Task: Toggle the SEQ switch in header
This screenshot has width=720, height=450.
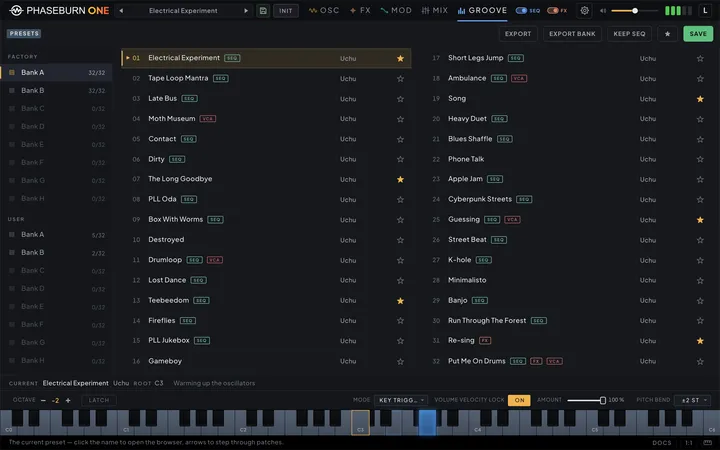Action: tap(521, 11)
